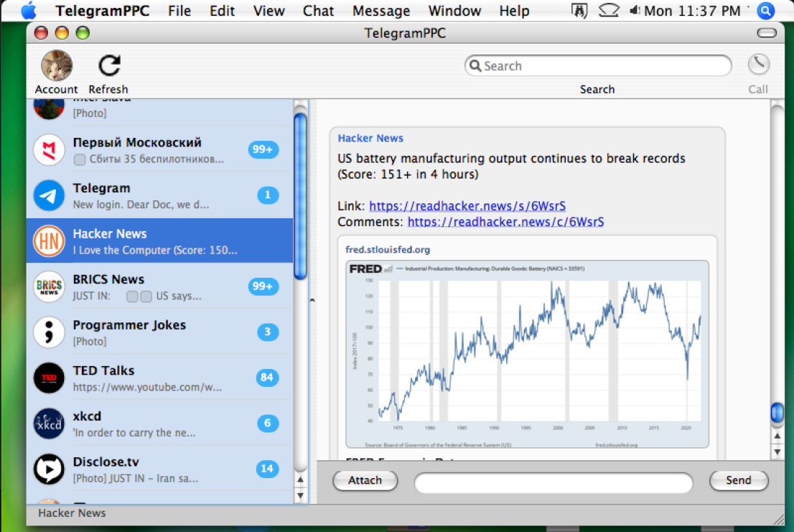Select the BRICS News chat row

[x=160, y=286]
